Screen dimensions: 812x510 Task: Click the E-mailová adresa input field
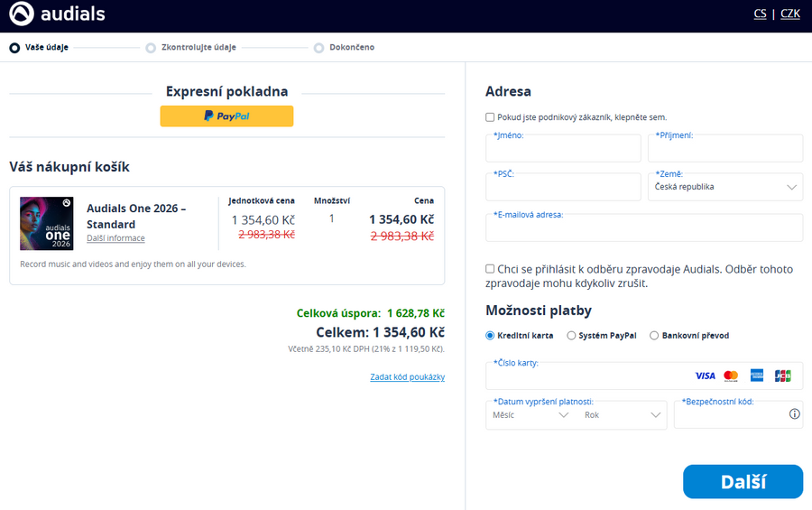click(643, 230)
